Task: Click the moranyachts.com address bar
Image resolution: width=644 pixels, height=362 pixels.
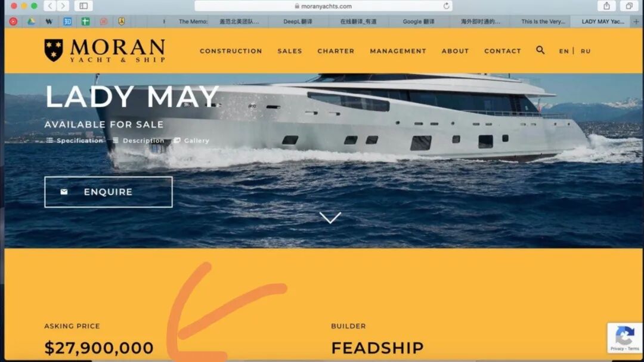Action: coord(323,6)
